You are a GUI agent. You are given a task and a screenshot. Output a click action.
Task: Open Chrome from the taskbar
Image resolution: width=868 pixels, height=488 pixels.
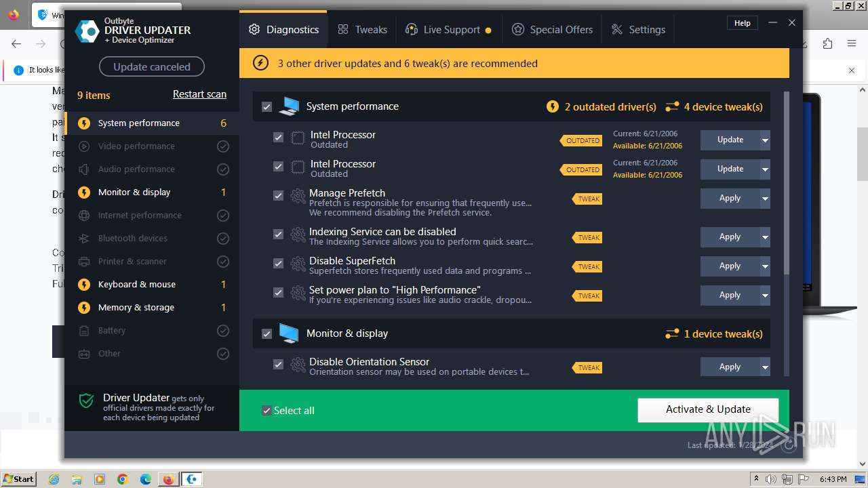122,479
